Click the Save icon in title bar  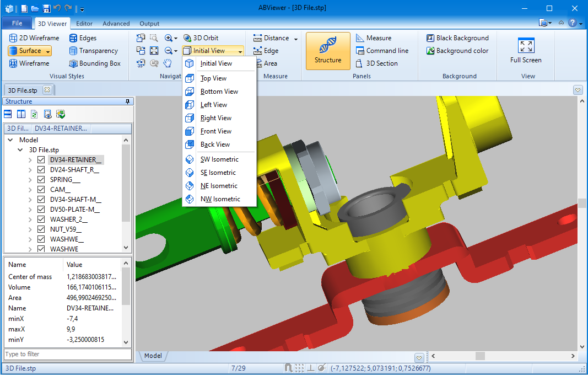coord(46,8)
